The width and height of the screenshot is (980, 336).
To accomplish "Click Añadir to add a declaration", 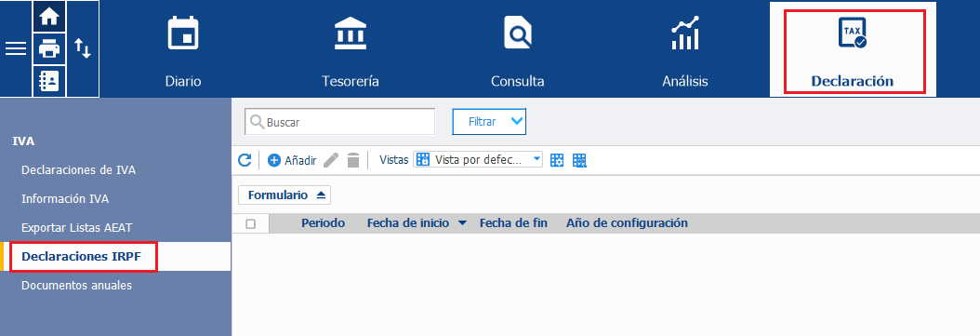I will [292, 160].
